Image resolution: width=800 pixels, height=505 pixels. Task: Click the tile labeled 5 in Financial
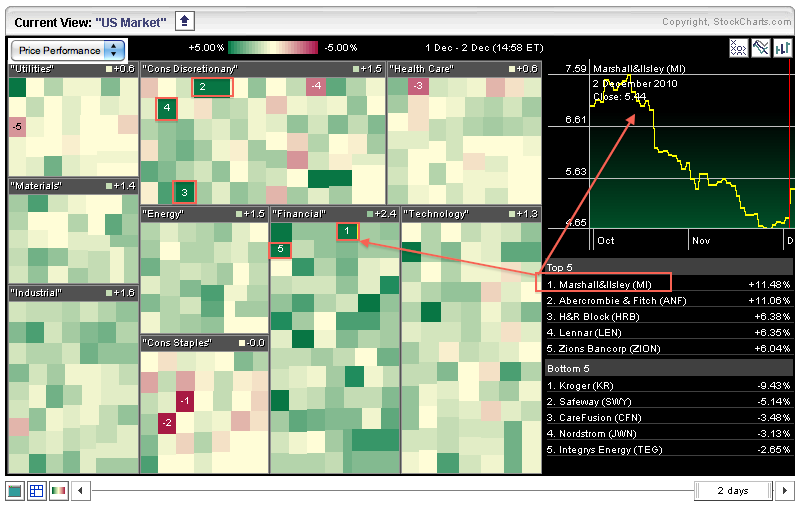pyautogui.click(x=280, y=249)
